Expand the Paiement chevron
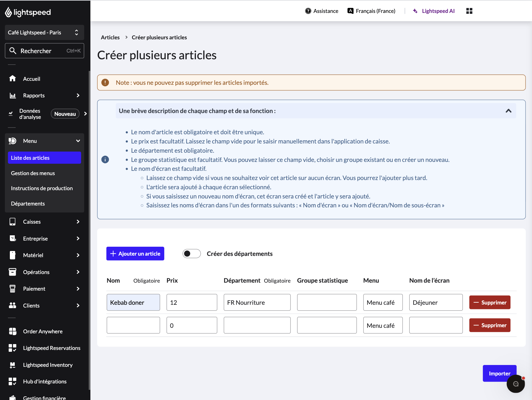The width and height of the screenshot is (532, 400). pos(78,289)
